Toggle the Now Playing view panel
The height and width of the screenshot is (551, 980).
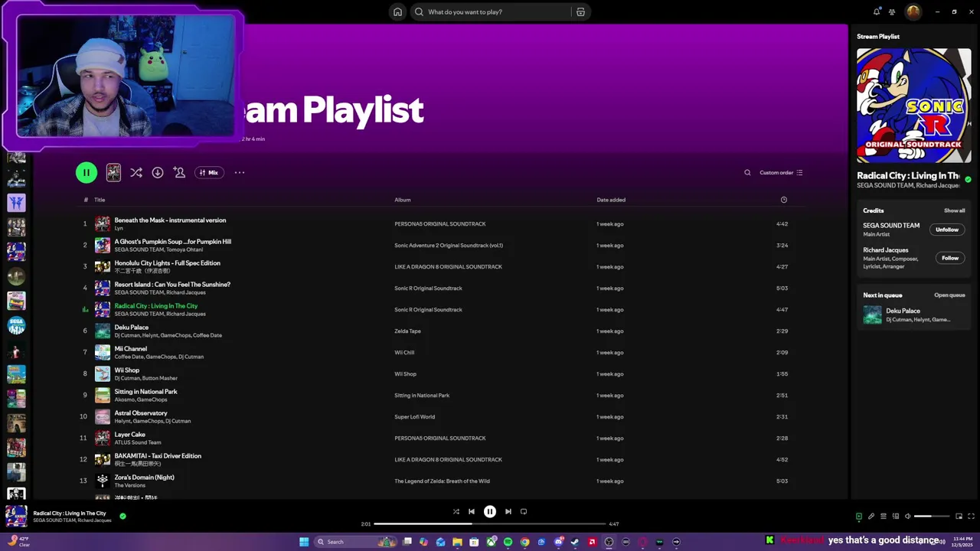pyautogui.click(x=858, y=517)
